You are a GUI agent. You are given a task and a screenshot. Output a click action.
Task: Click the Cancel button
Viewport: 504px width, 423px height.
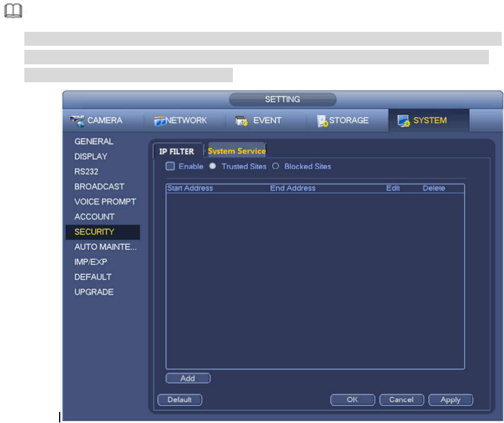(401, 400)
